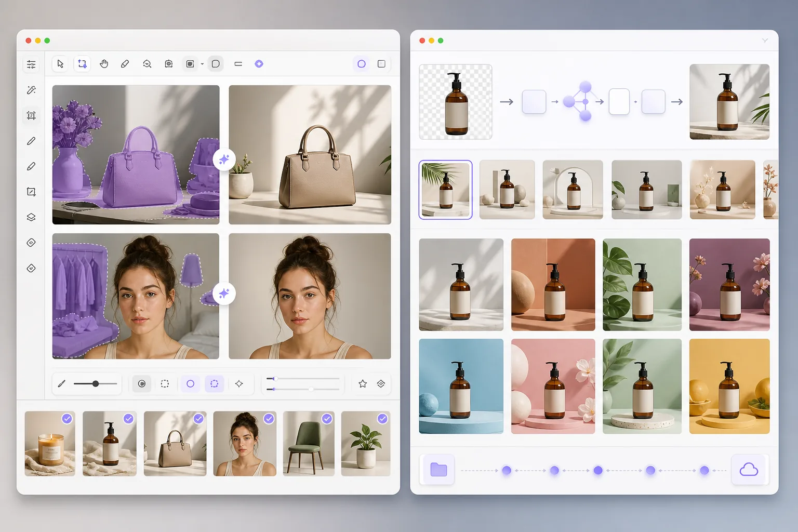The width and height of the screenshot is (798, 532).
Task: Click the brush icon beside size slider
Action: tap(62, 384)
